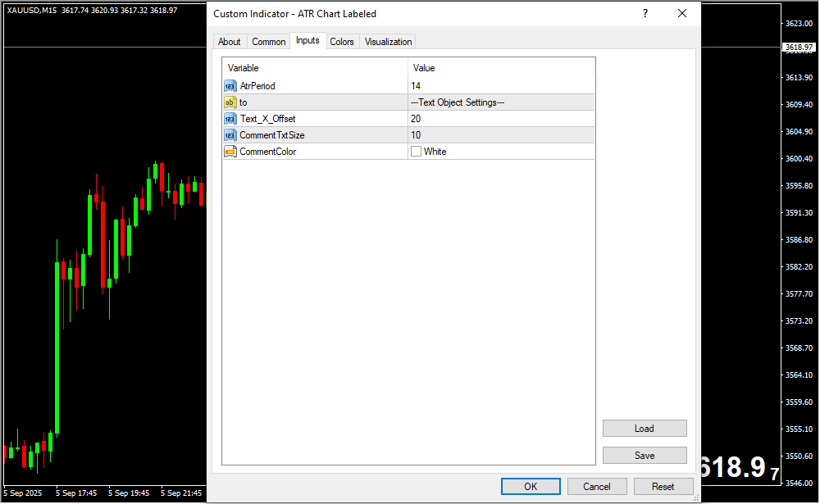The image size is (820, 504).
Task: Select the CommentTxtSize value 10 field
Action: 500,135
